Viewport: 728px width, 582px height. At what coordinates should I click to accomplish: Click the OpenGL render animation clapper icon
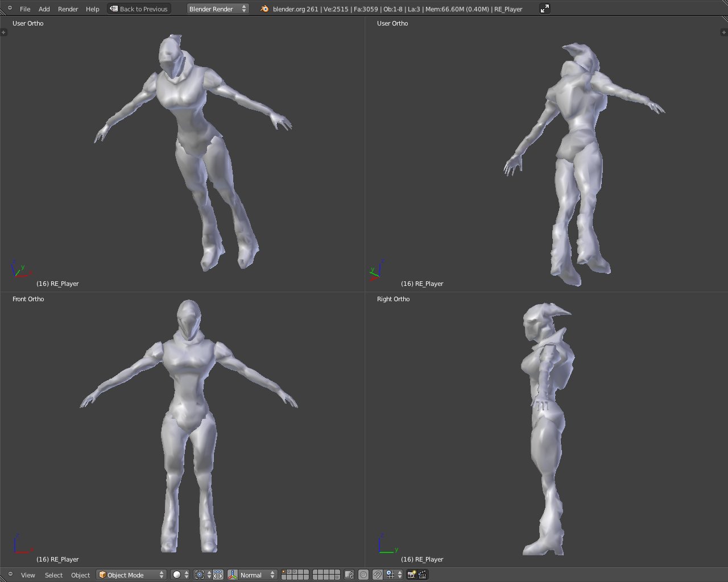[423, 575]
